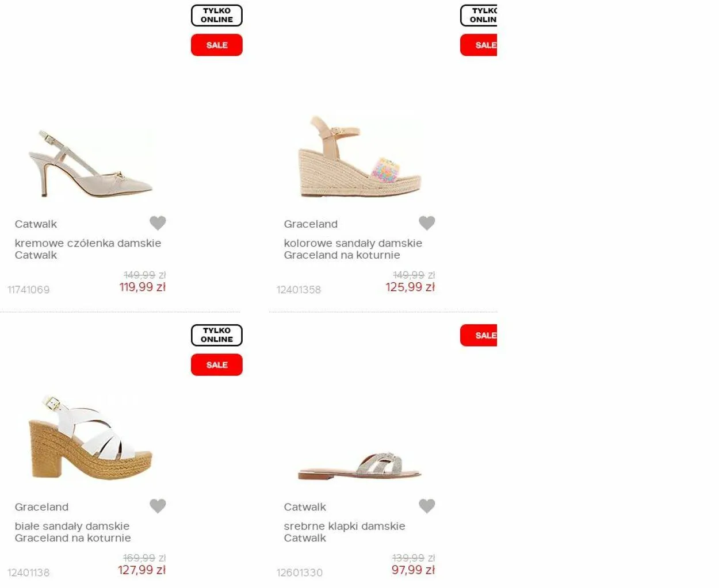View the colorful espadrille wedge sandal photo
Viewport: 719px width, 588px height.
tap(359, 156)
